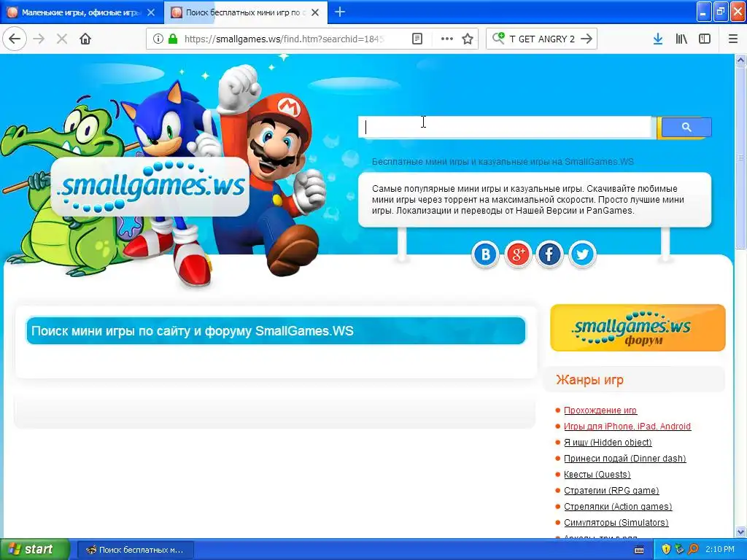Toggle reader view icon
The height and width of the screenshot is (560, 747).
pos(417,39)
